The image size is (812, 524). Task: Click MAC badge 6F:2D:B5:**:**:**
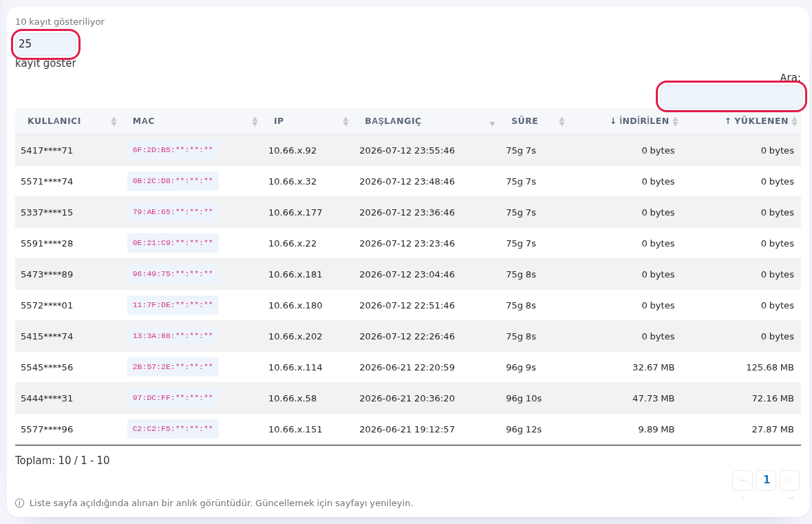173,150
